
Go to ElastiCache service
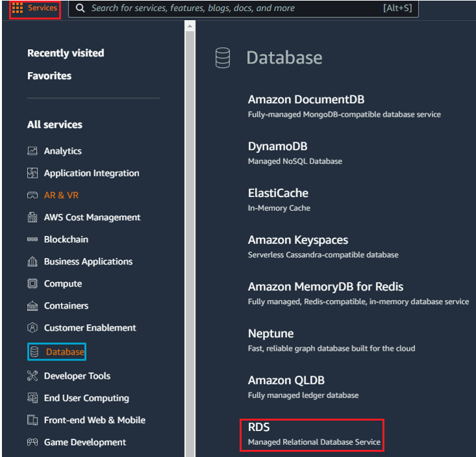click(278, 193)
